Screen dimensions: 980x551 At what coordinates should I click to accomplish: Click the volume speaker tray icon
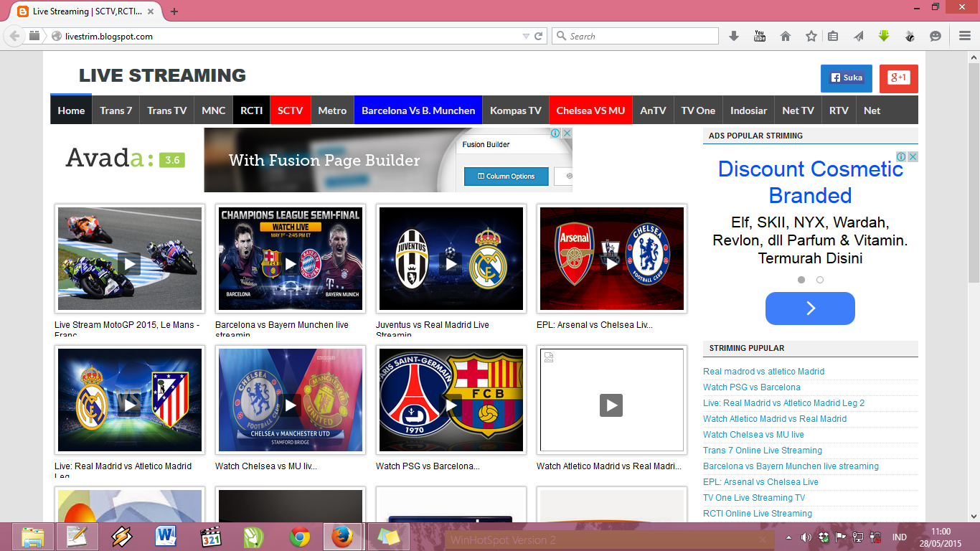coord(806,537)
